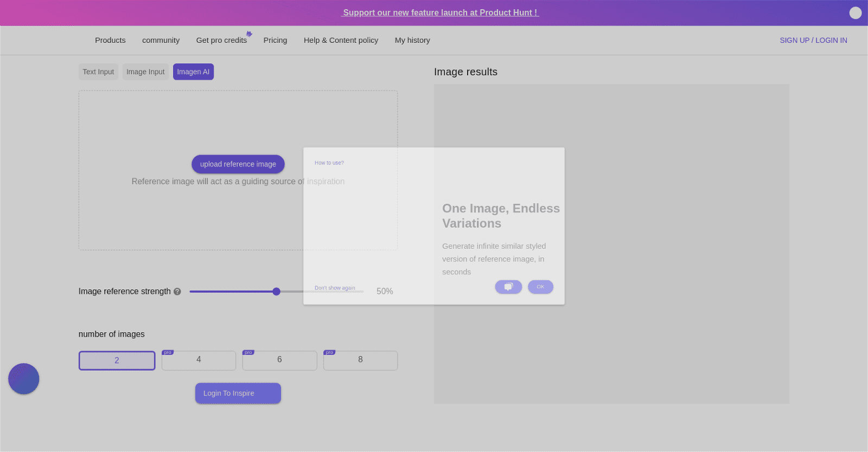Click the small badge icon above Get pro credits

pos(249,34)
